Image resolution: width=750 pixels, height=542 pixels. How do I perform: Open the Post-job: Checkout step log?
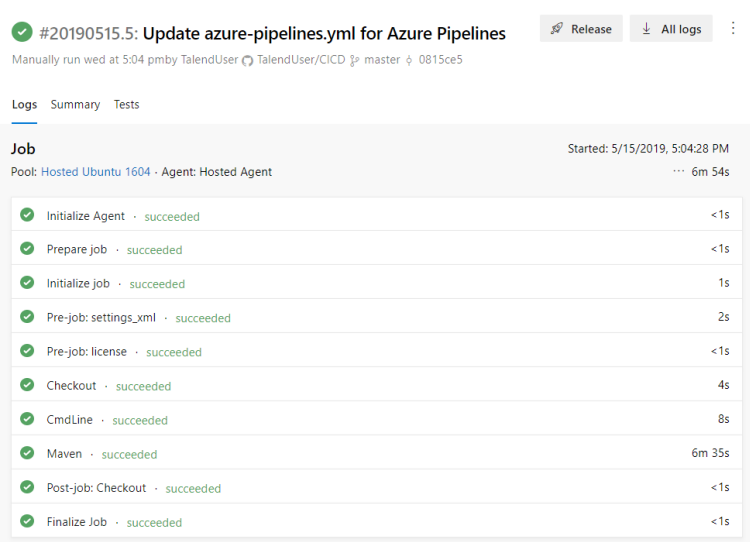coord(96,488)
